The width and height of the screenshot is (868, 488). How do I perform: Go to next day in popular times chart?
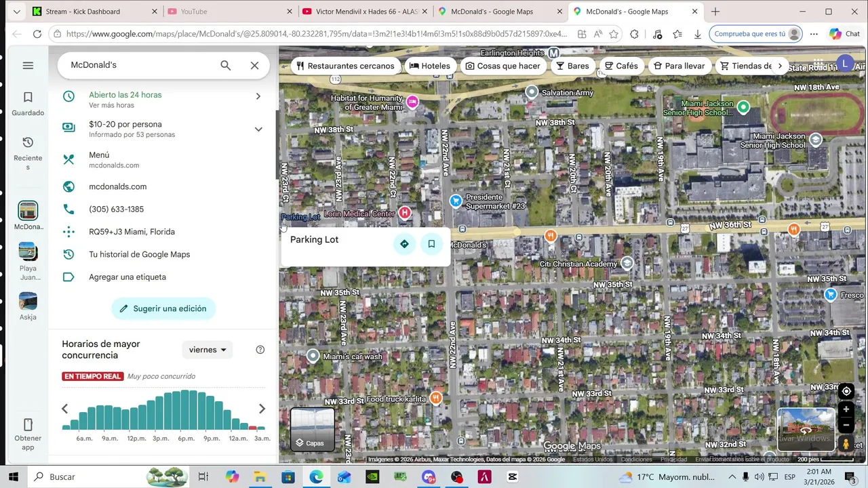tap(262, 409)
